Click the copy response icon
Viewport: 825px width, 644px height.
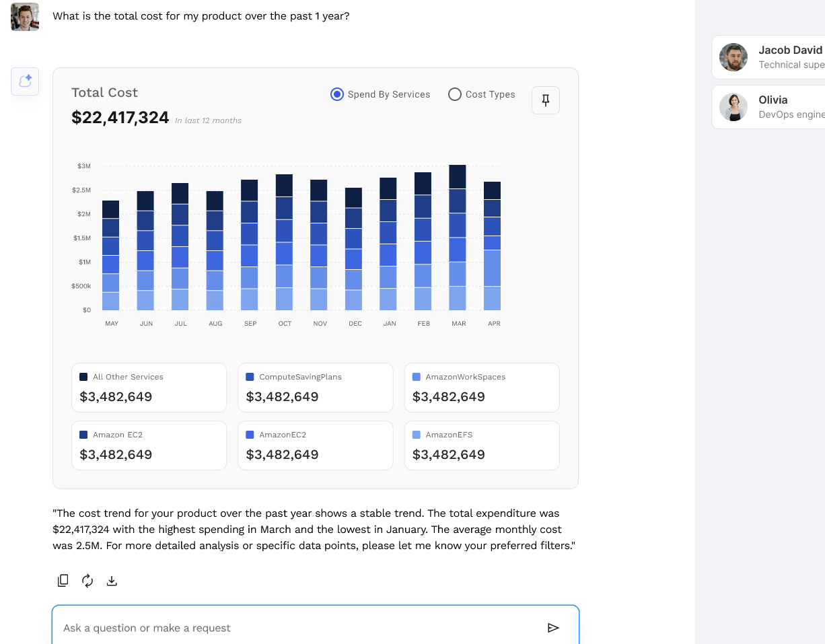point(63,580)
